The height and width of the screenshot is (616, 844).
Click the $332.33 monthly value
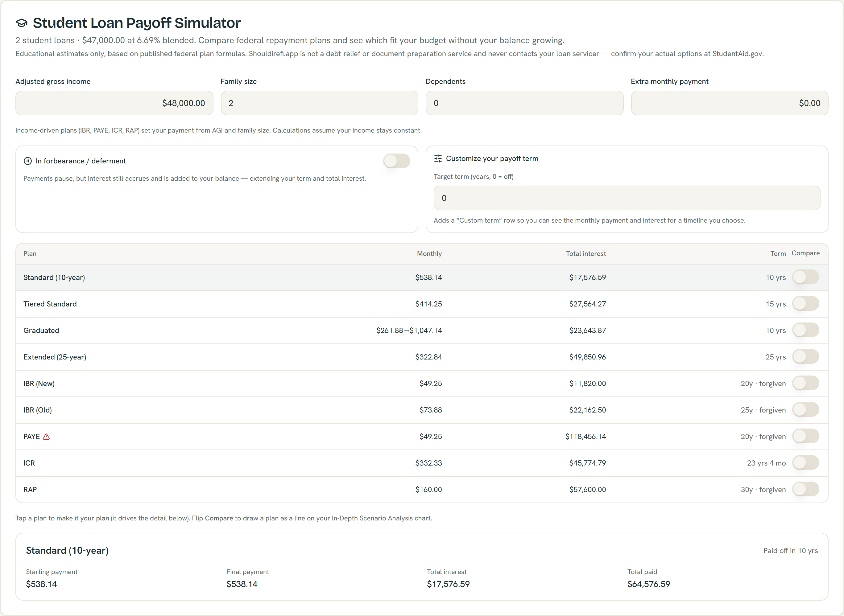click(x=428, y=463)
